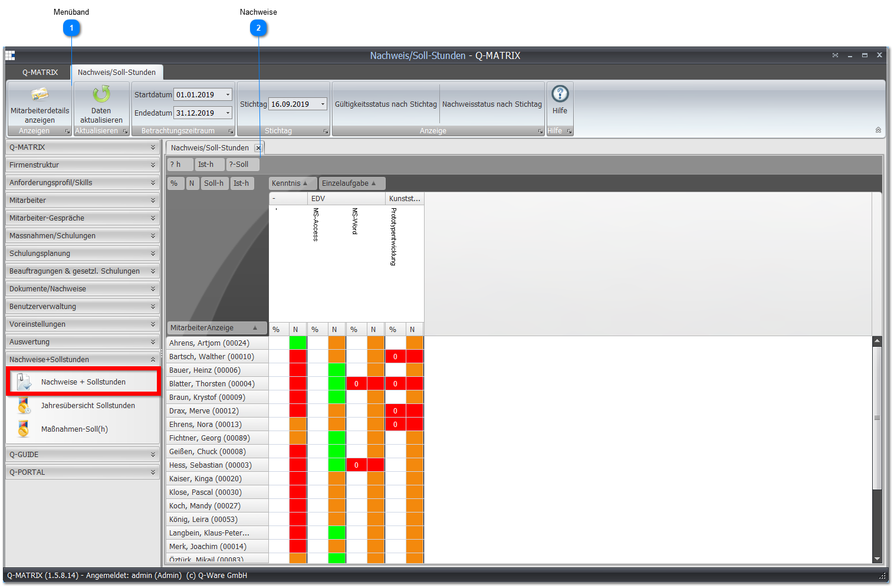Open Maßnahmen-Soll(h) medal icon

(x=24, y=429)
